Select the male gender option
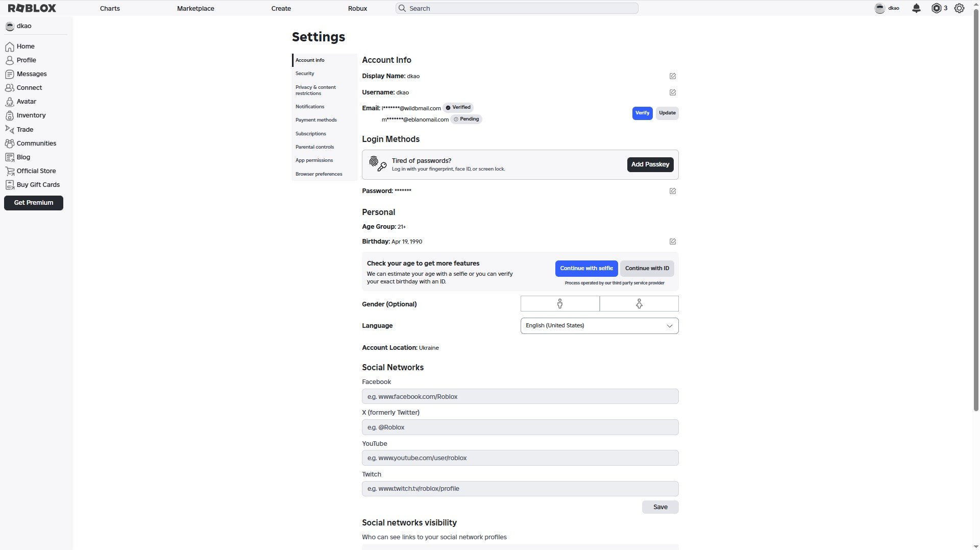Image resolution: width=980 pixels, height=550 pixels. [560, 304]
